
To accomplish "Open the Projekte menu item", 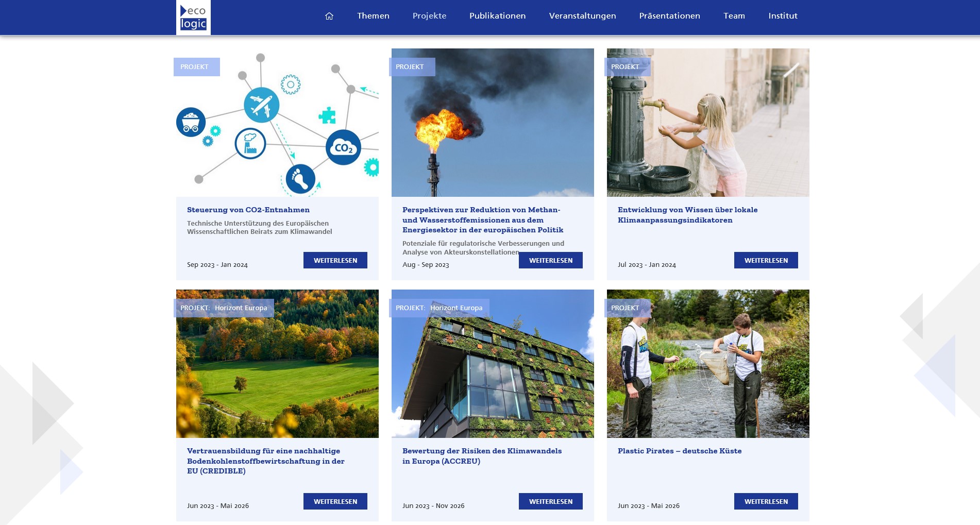I will (x=429, y=16).
